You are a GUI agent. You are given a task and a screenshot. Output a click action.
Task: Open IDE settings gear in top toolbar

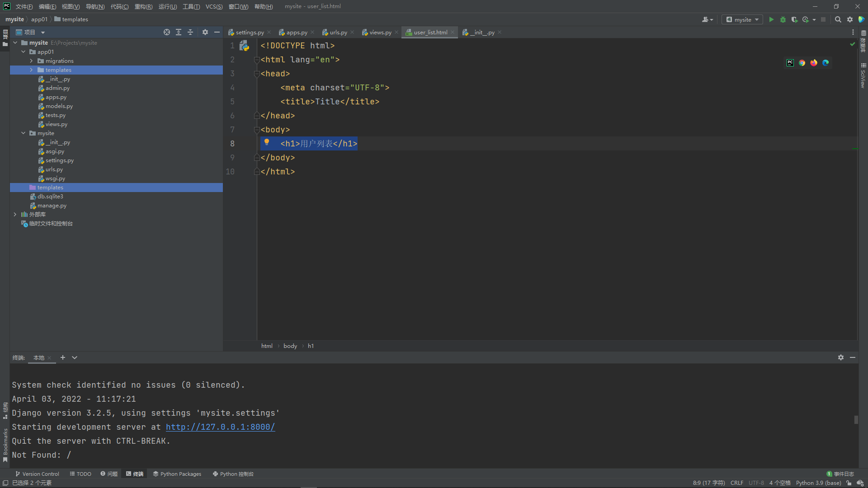(x=850, y=19)
